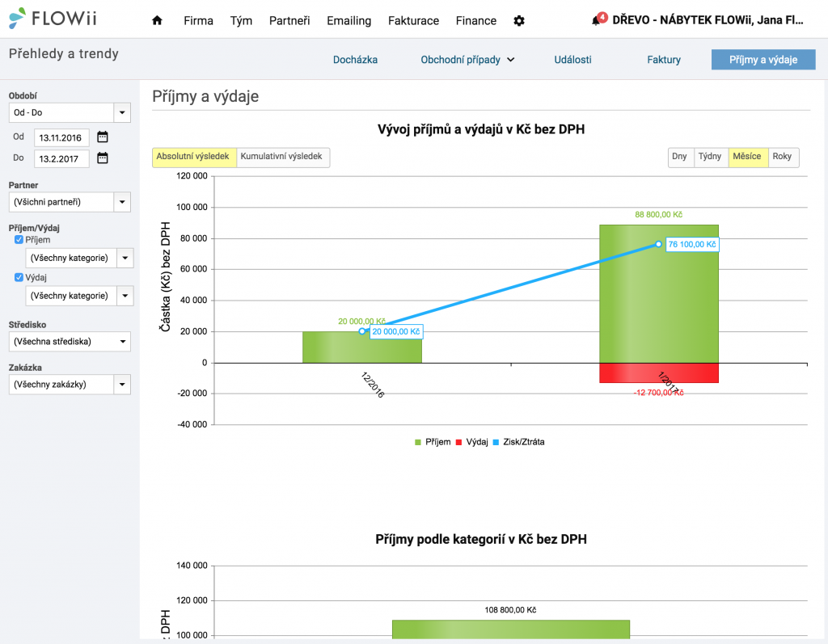Click the 88 800,00 Kč income label
This screenshot has height=644, width=828.
658,215
